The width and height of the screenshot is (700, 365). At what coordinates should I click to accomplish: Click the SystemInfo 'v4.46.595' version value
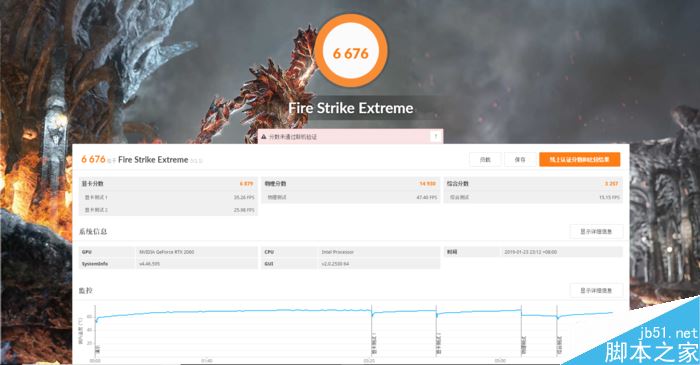[x=150, y=264]
